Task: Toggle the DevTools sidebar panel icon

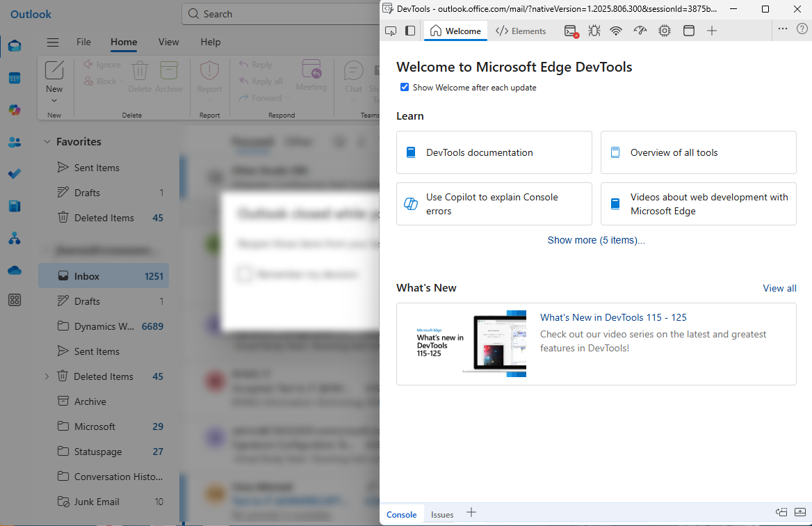Action: point(410,31)
